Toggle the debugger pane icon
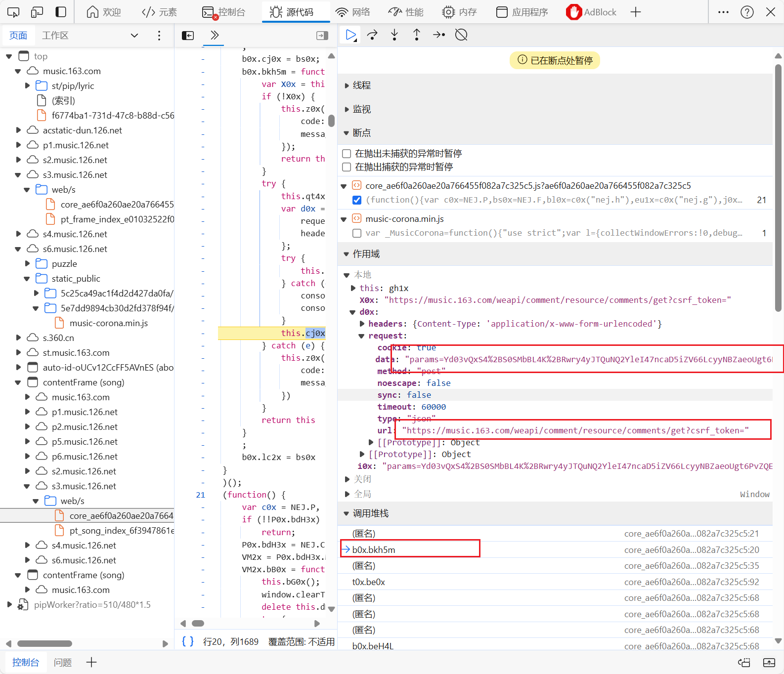Viewport: 784px width, 674px height. click(x=322, y=36)
